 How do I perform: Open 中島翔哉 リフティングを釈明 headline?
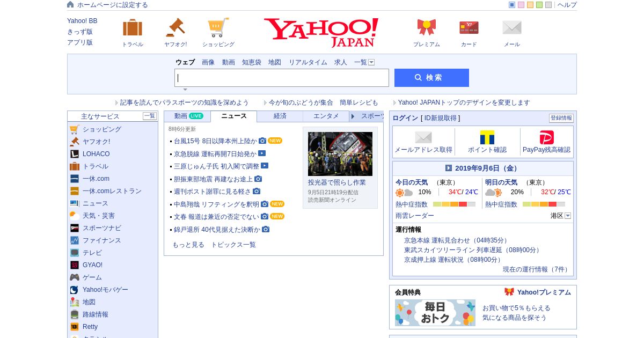pyautogui.click(x=217, y=204)
